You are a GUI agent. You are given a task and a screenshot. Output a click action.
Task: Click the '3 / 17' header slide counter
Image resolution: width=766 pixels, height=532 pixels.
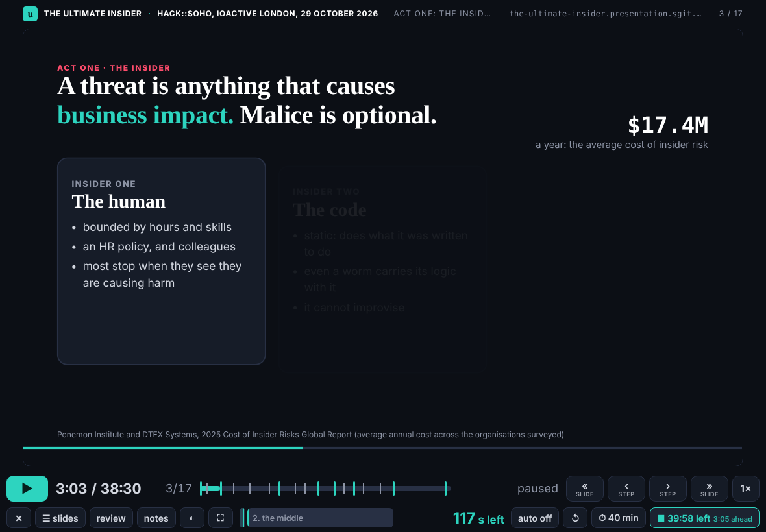[x=730, y=14]
